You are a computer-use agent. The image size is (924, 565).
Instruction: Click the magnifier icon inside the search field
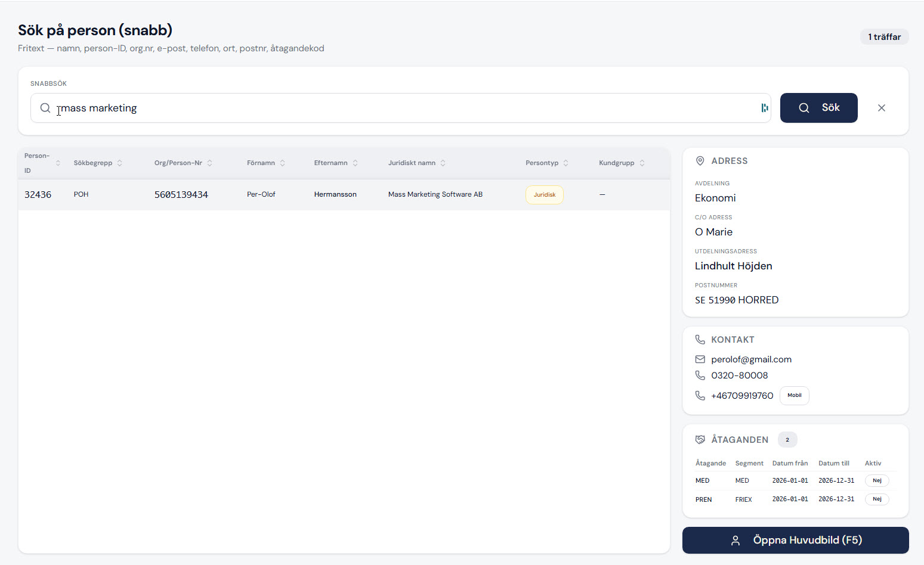coord(45,108)
